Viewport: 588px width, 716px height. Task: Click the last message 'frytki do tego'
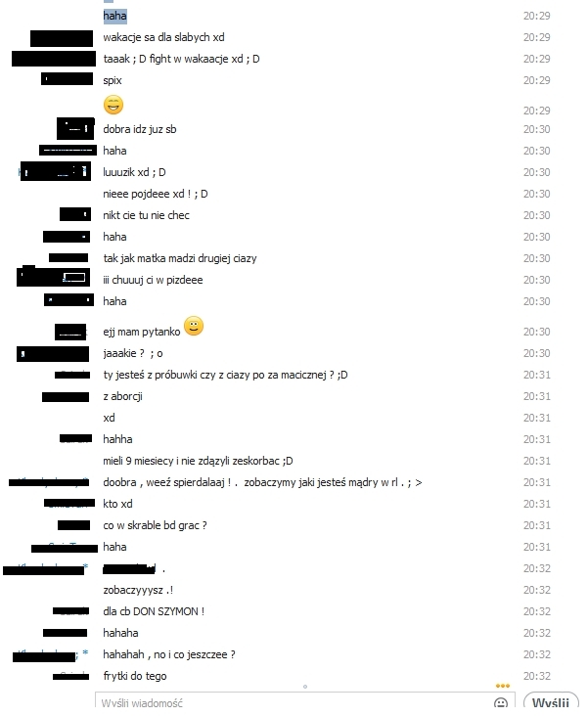pyautogui.click(x=135, y=676)
